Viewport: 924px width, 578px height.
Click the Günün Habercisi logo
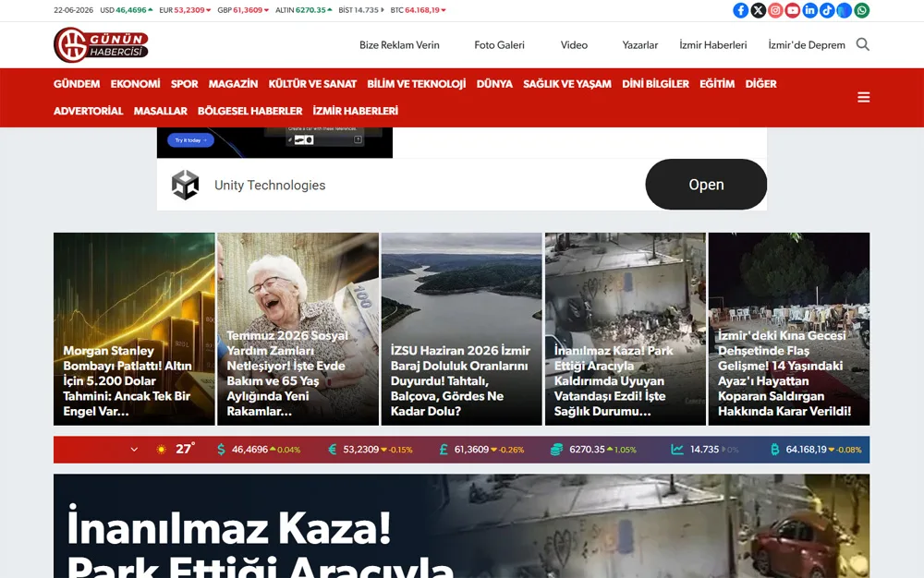pyautogui.click(x=101, y=44)
